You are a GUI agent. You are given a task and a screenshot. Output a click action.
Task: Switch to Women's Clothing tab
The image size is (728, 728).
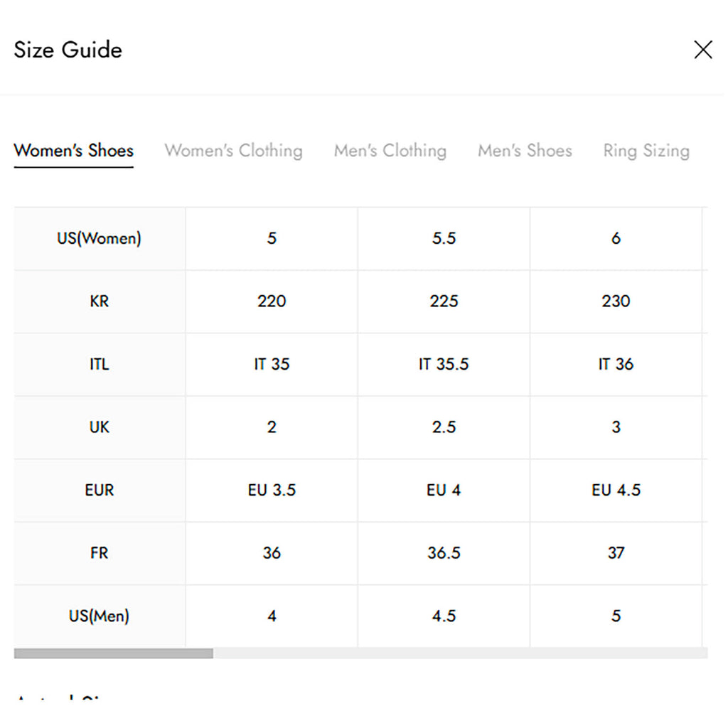[233, 151]
